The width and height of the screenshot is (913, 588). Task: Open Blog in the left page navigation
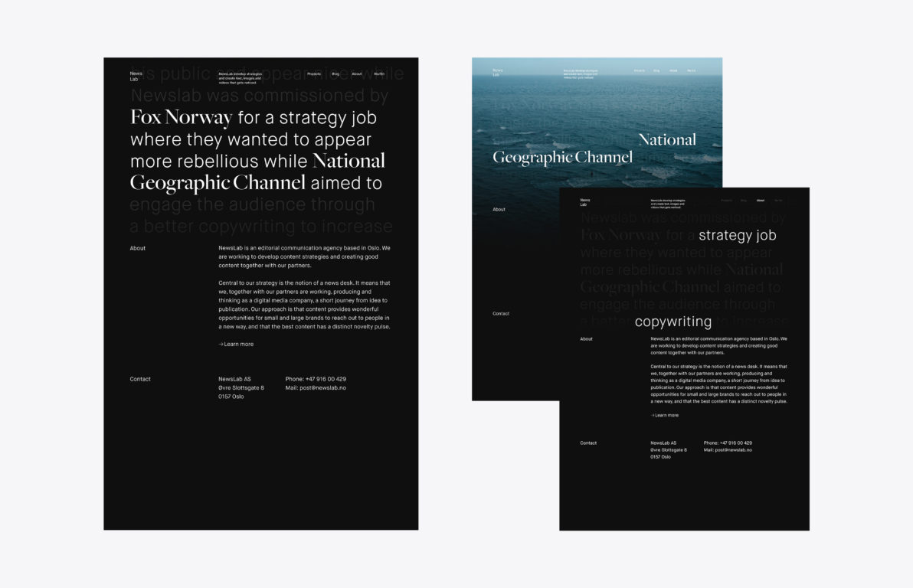click(x=335, y=74)
